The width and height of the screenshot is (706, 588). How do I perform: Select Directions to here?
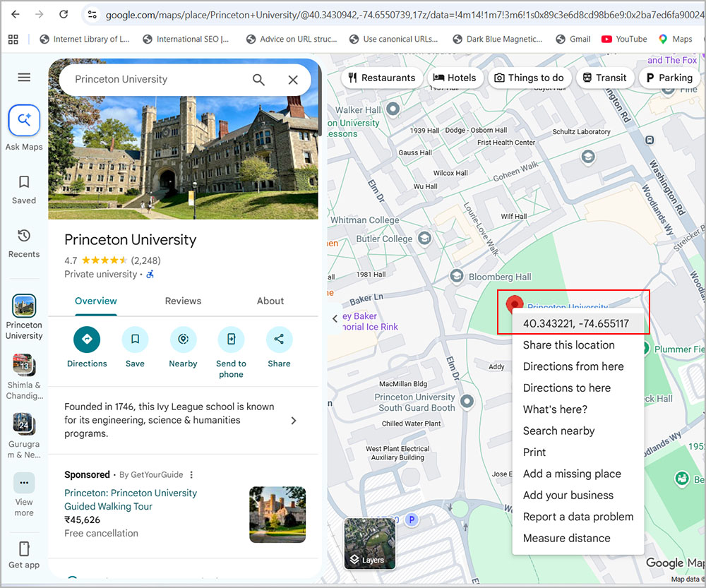point(578,388)
